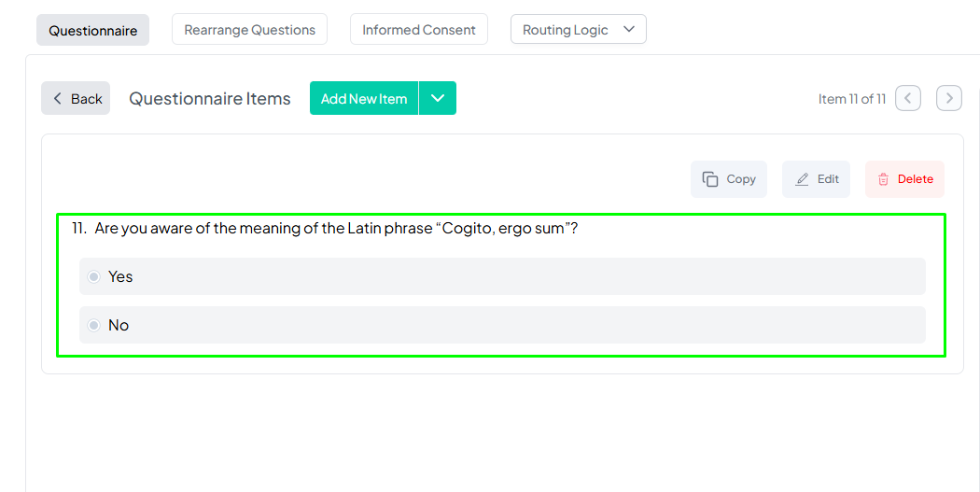Copy question 11
This screenshot has height=492, width=980.
click(729, 179)
